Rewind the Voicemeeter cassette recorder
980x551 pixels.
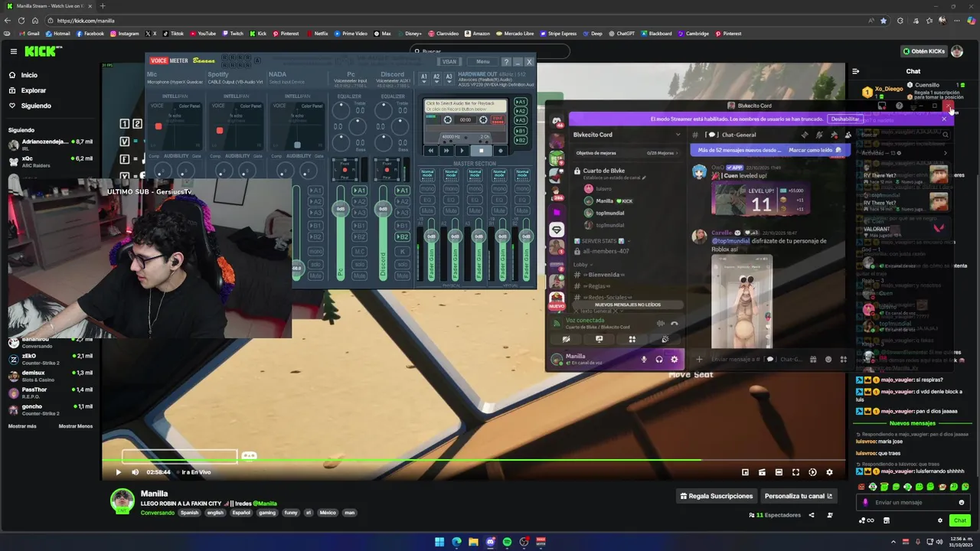430,151
